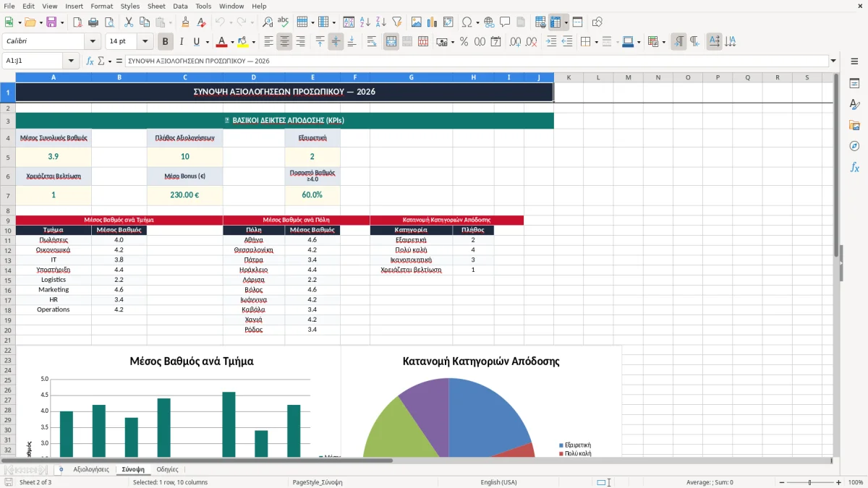Click the AutoFilter funnel icon
Image resolution: width=868 pixels, height=488 pixels.
[x=397, y=22]
